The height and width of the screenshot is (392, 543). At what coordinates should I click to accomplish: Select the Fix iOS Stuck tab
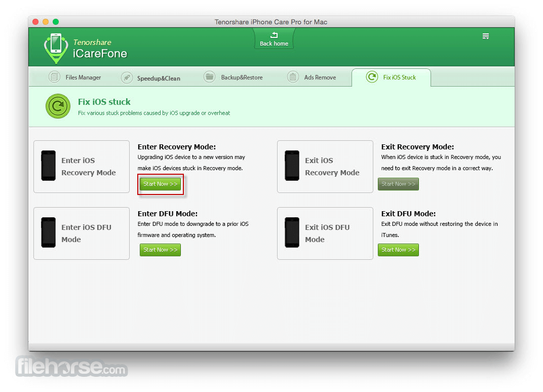click(391, 77)
